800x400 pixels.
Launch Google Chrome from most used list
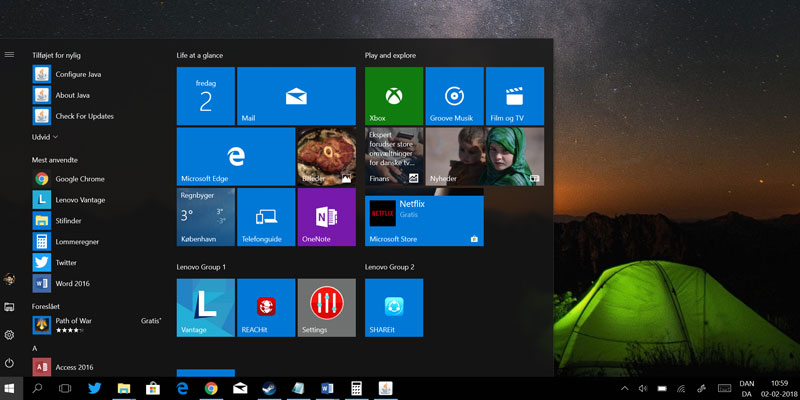click(x=97, y=179)
